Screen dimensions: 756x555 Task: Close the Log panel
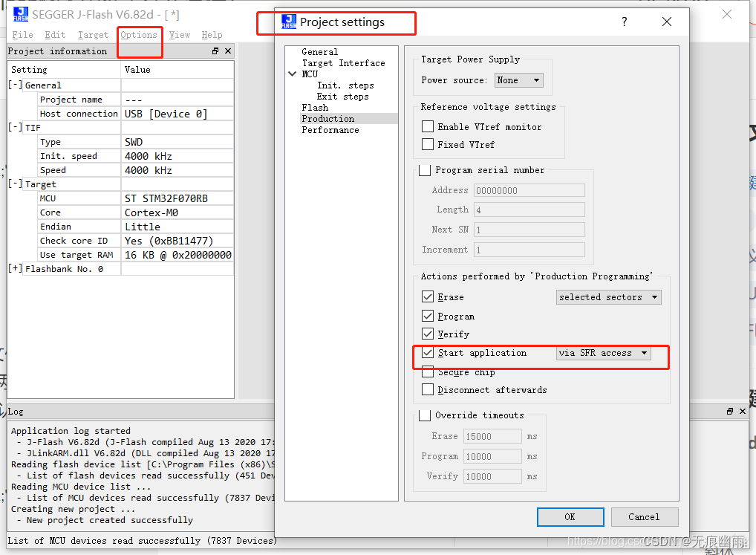(743, 412)
